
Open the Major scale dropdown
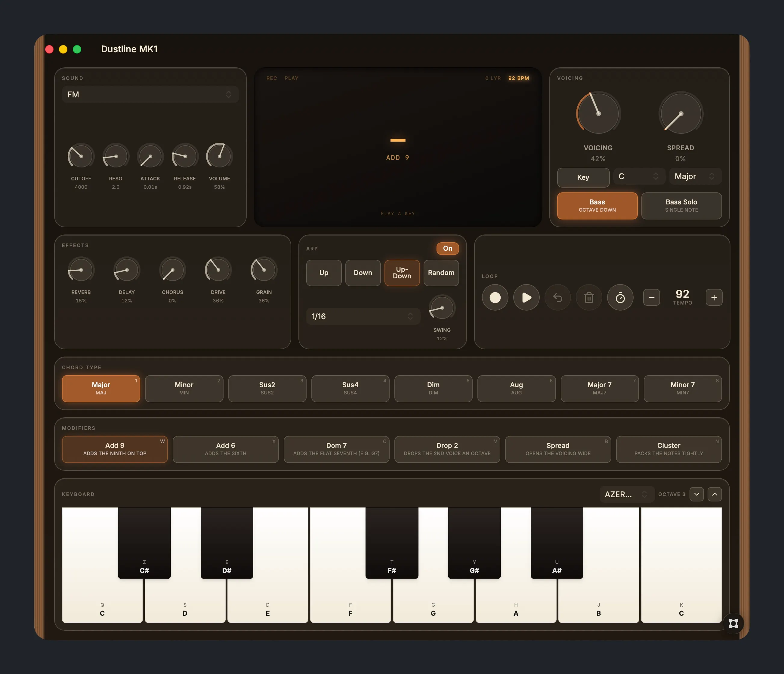click(x=696, y=176)
